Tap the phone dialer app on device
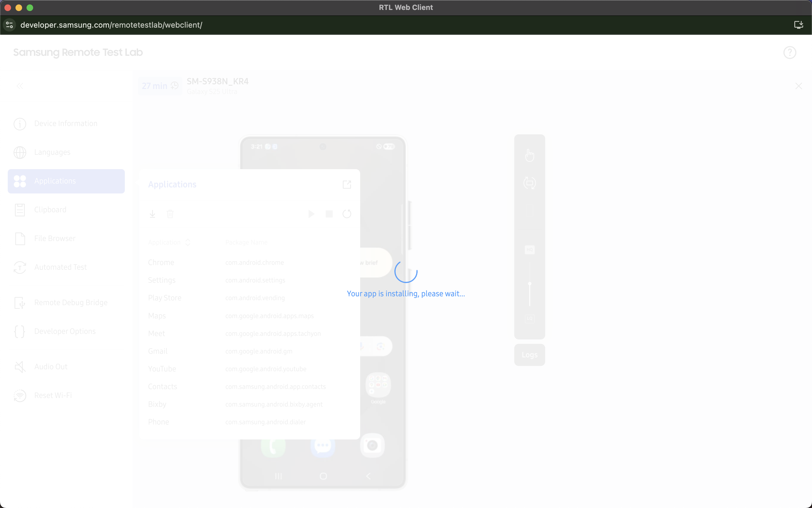The height and width of the screenshot is (508, 812). [273, 446]
